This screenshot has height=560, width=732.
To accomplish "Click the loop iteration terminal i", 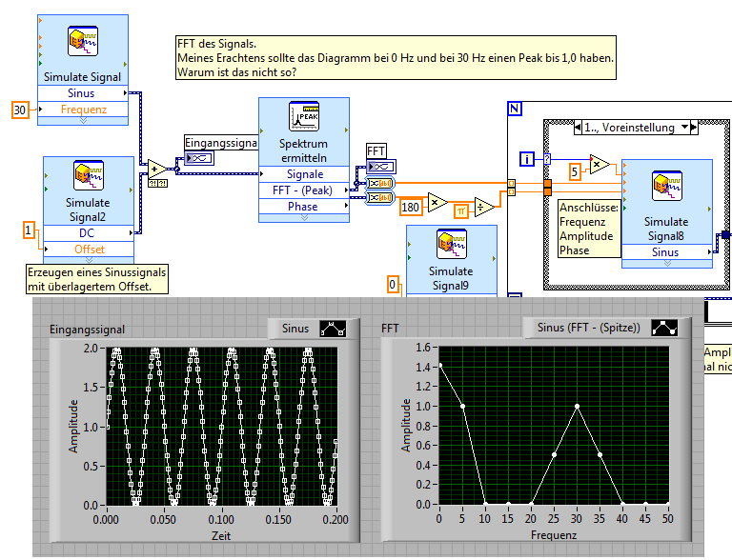I will 527,159.
